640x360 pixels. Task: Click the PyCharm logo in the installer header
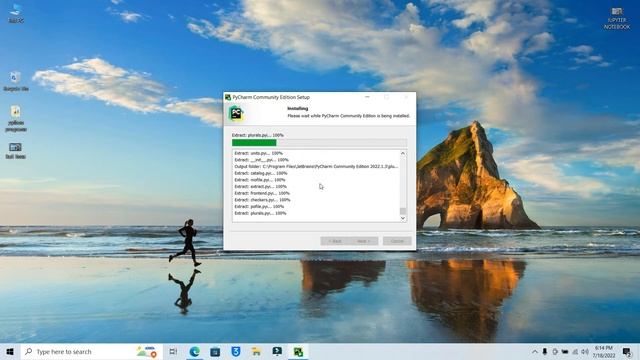click(236, 113)
